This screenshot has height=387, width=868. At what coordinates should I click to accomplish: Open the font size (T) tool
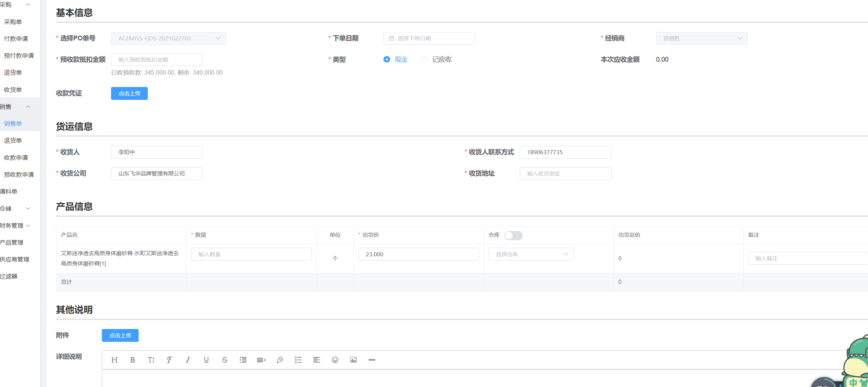[x=151, y=360]
